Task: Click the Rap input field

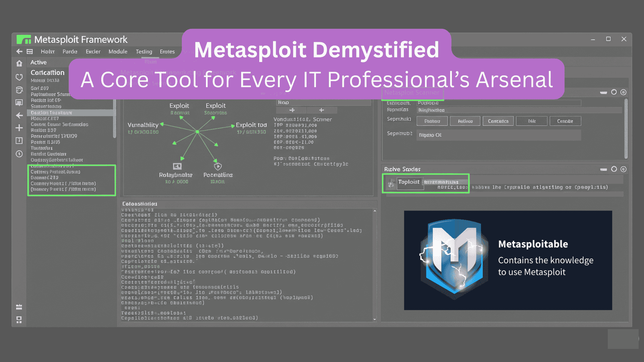Action: pos(324,103)
